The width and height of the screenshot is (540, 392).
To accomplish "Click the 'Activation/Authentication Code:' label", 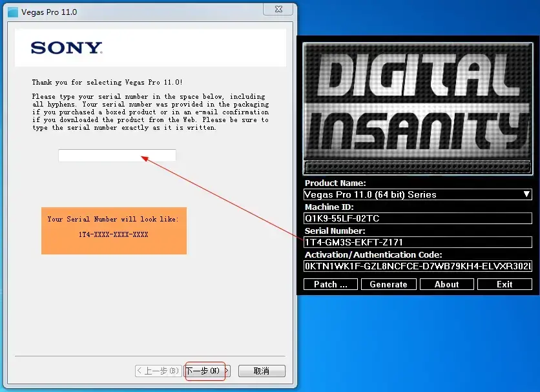I will (373, 254).
